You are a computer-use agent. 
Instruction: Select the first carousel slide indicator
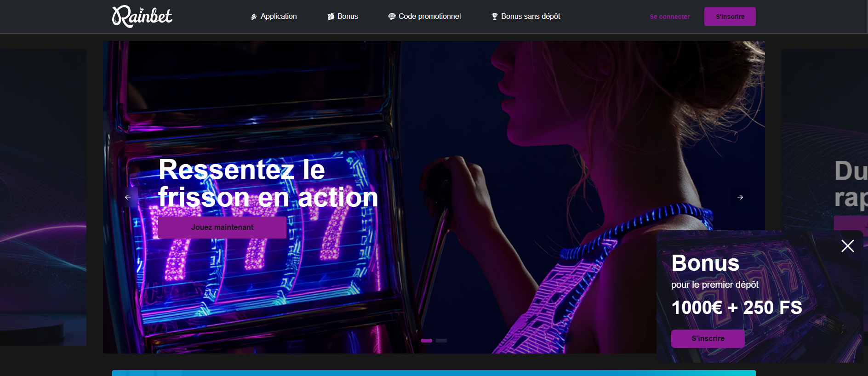427,341
